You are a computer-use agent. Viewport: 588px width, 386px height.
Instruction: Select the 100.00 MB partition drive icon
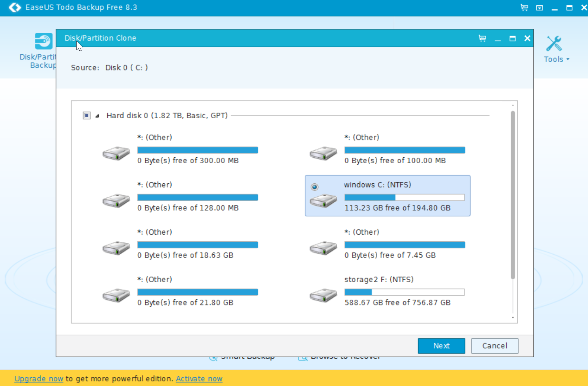323,153
